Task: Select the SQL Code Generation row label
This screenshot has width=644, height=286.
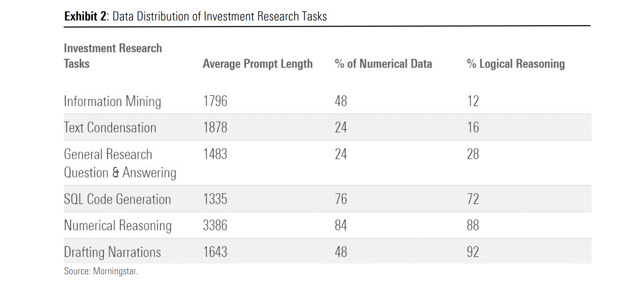Action: point(117,199)
